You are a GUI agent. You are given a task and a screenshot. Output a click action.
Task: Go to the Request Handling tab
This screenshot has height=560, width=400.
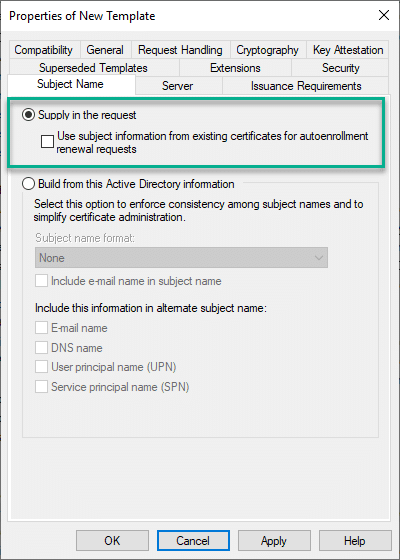coord(180,50)
